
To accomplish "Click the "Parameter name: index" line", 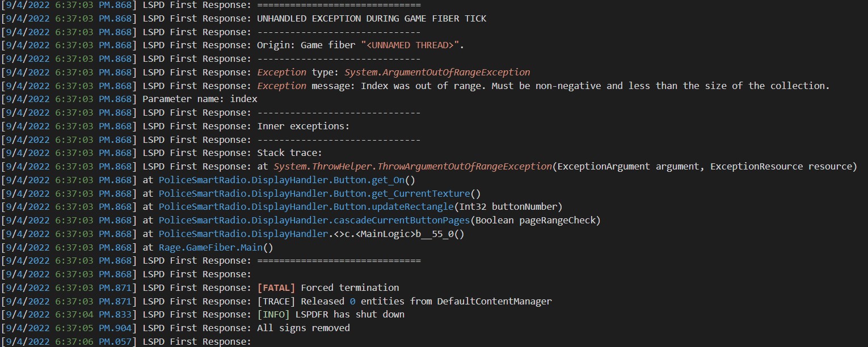I will (x=200, y=99).
